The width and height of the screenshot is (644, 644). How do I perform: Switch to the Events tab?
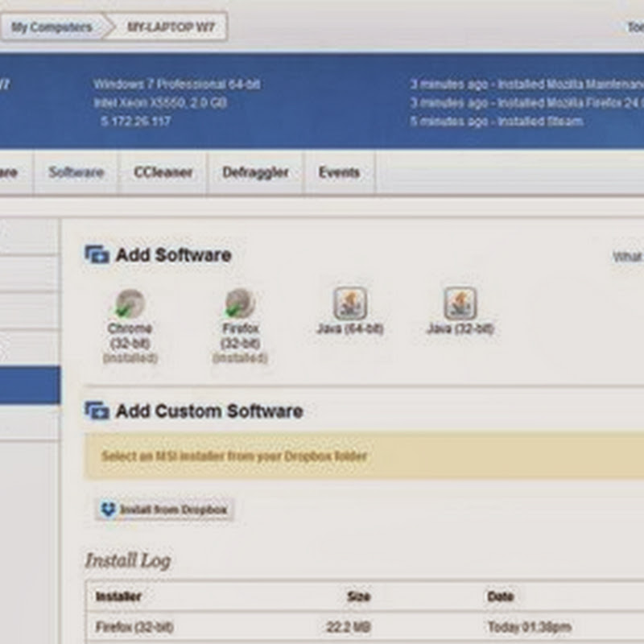click(339, 172)
